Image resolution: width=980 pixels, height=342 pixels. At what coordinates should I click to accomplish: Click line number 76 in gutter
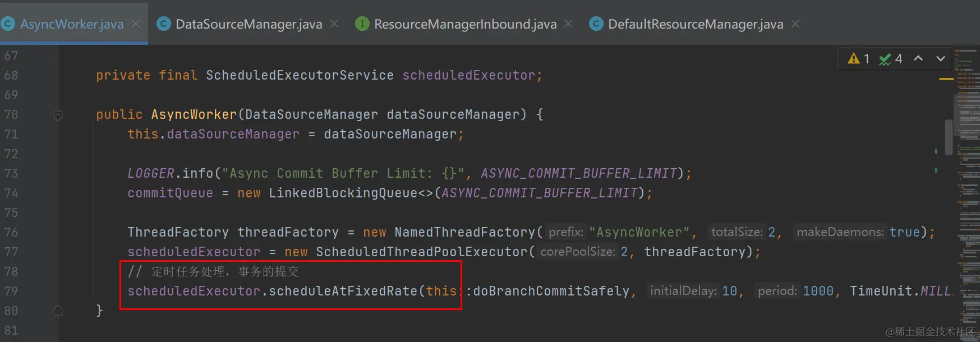[11, 232]
